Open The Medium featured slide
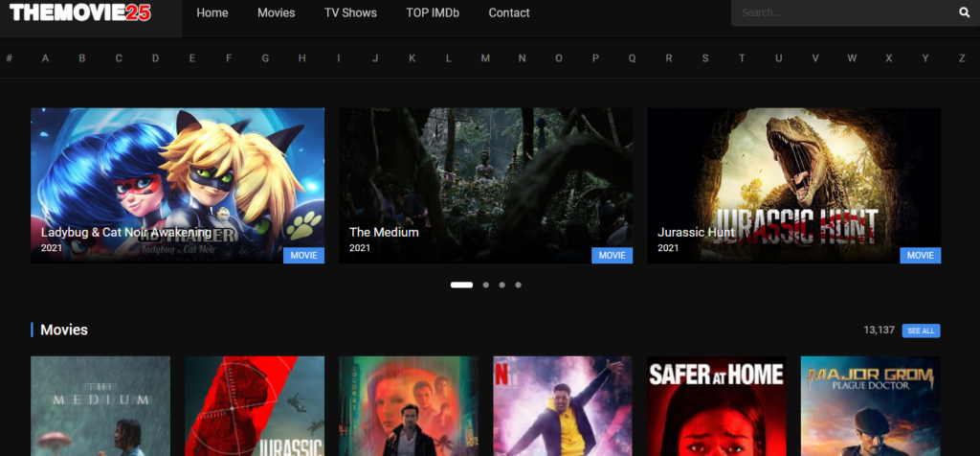980x456 pixels. (485, 186)
